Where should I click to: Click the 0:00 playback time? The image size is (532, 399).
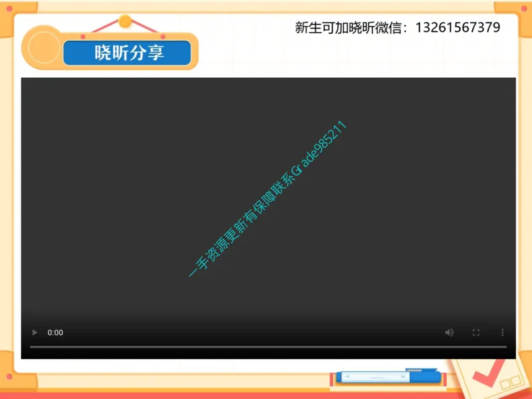[x=55, y=332]
